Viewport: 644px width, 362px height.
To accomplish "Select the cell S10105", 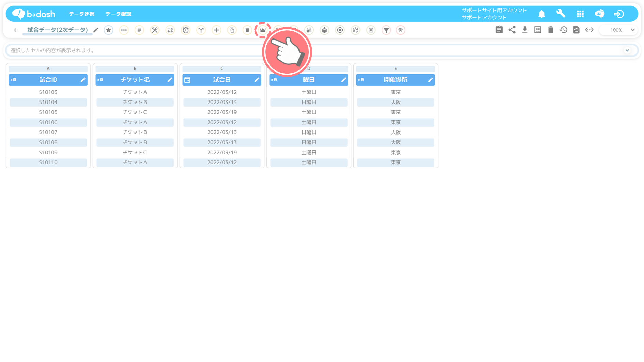I will 48,112.
